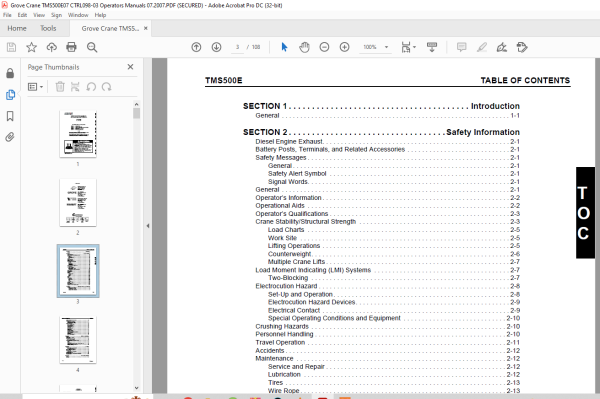
Task: Select the Hand pan tool
Action: pos(304,47)
